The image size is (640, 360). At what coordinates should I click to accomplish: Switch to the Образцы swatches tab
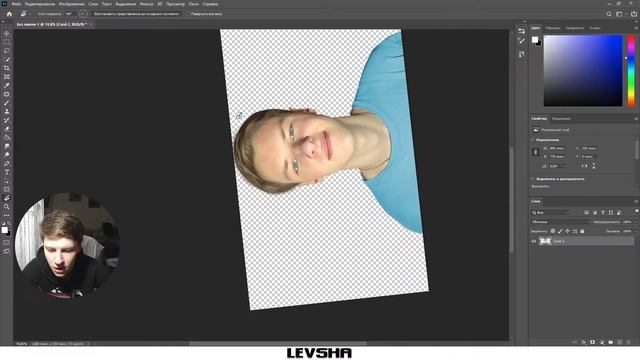[x=553, y=28]
